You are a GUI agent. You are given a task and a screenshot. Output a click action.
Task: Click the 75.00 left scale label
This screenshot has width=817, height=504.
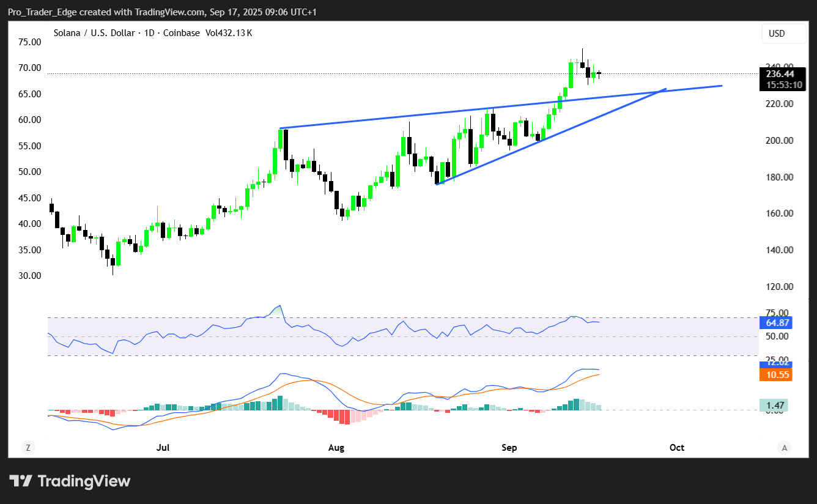pos(29,42)
